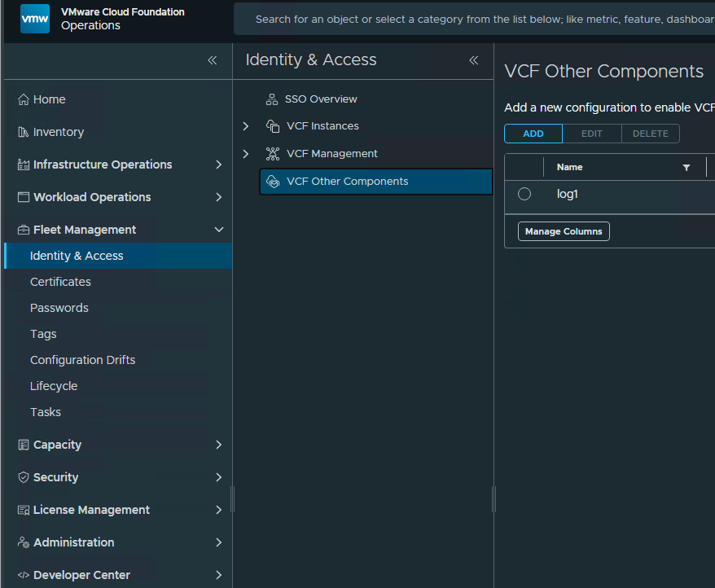Click the Developer Center code icon
715x588 pixels.
(24, 575)
